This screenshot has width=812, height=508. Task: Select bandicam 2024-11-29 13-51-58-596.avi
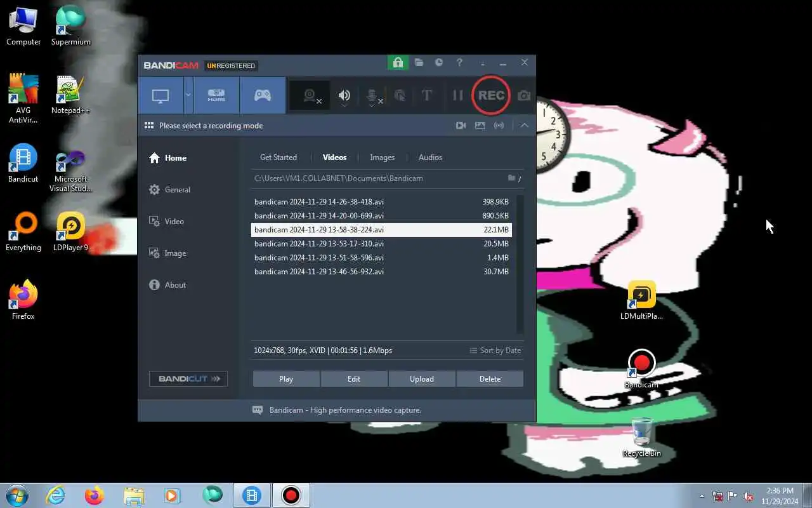click(x=381, y=258)
